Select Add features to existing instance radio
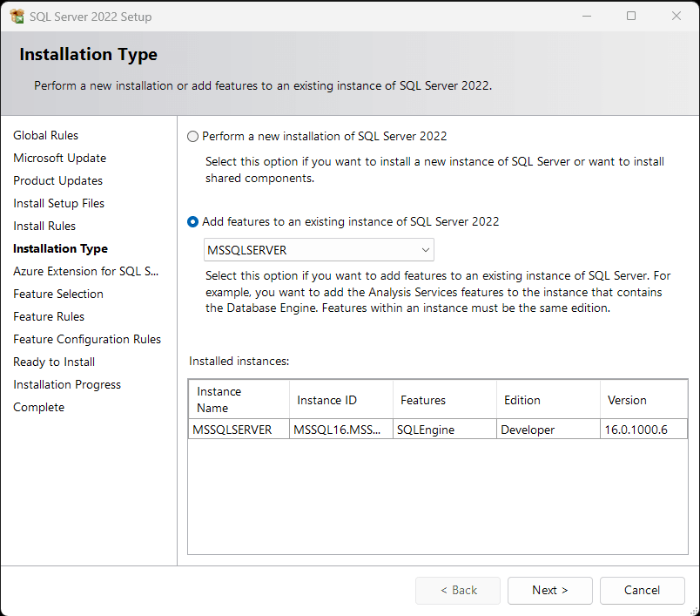The width and height of the screenshot is (700, 616). 192,221
